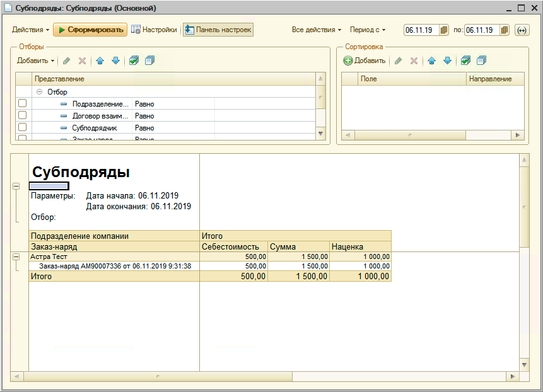Image resolution: width=543 pixels, height=392 pixels.
Task: Select the Договор взаим... filter row
Action: point(165,116)
